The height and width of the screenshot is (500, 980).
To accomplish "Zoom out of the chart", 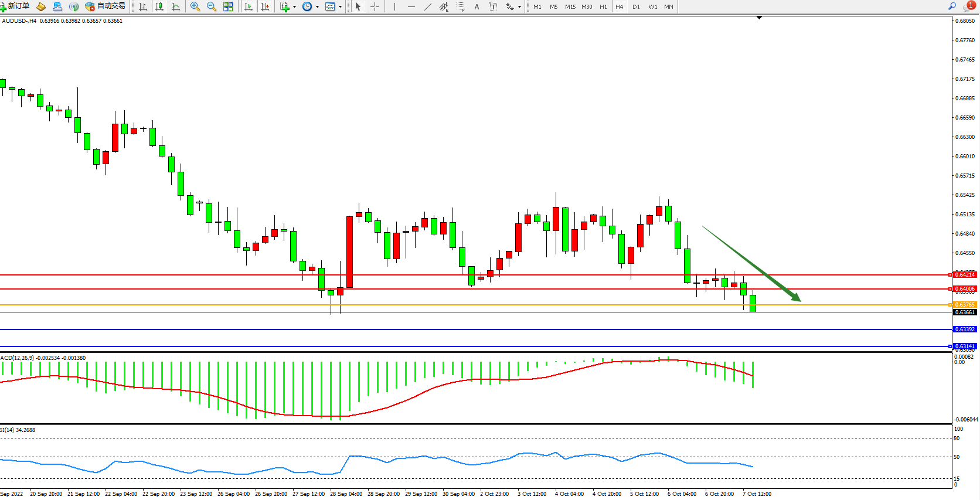I will (212, 6).
